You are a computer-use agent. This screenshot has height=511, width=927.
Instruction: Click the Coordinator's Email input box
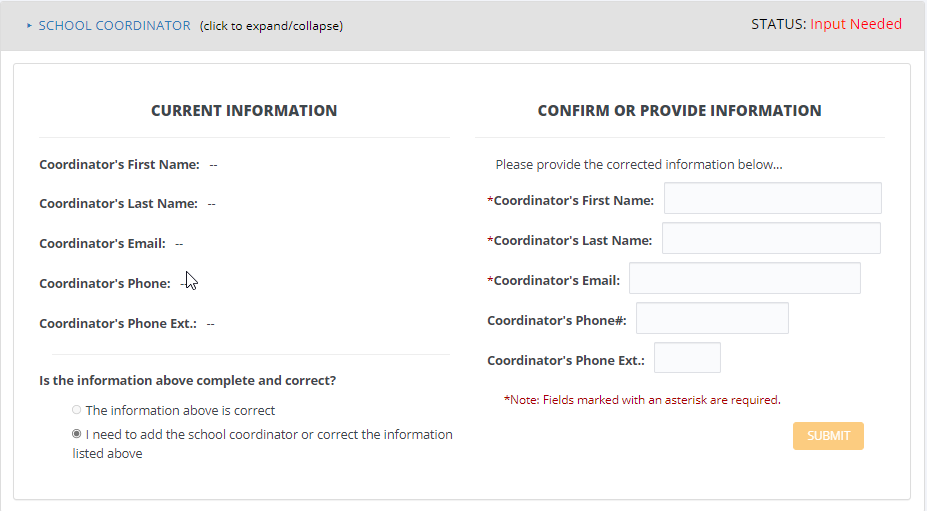(744, 278)
